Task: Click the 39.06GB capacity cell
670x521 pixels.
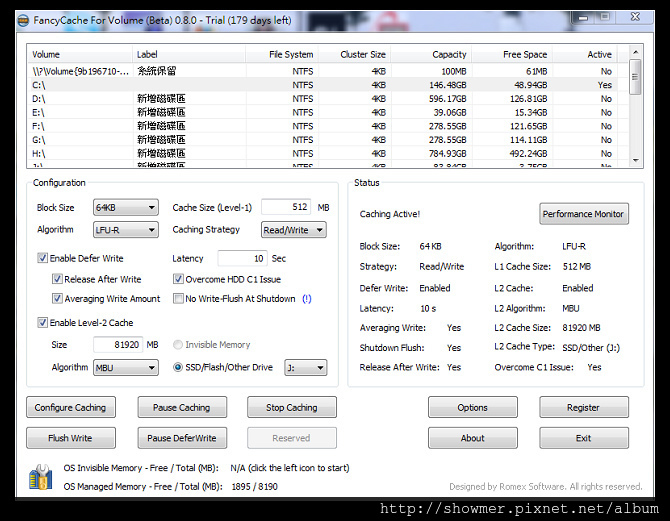Action: [450, 112]
